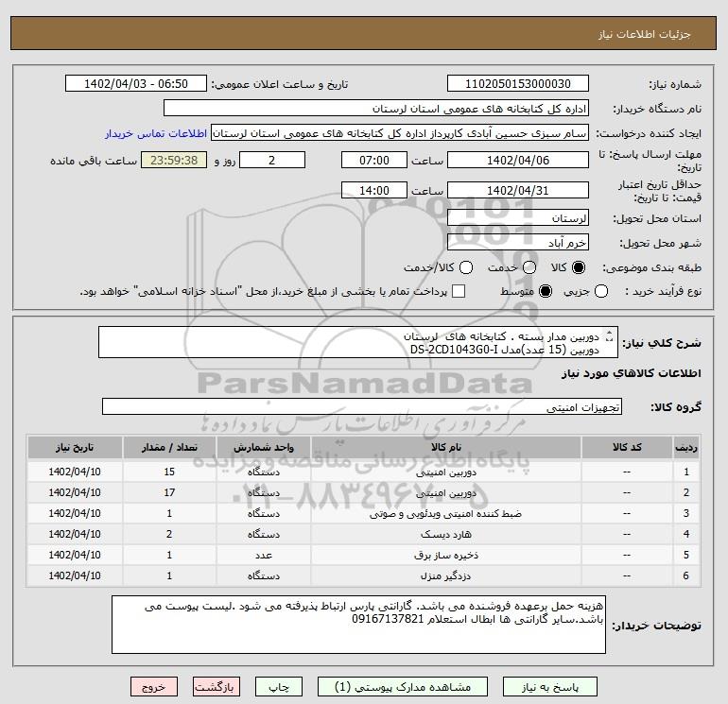
Task: Click the buyer organization name field
Action: tap(376, 109)
